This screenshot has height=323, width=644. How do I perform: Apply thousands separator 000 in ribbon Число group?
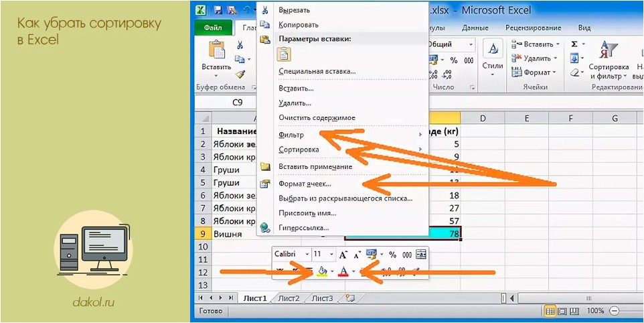469,60
